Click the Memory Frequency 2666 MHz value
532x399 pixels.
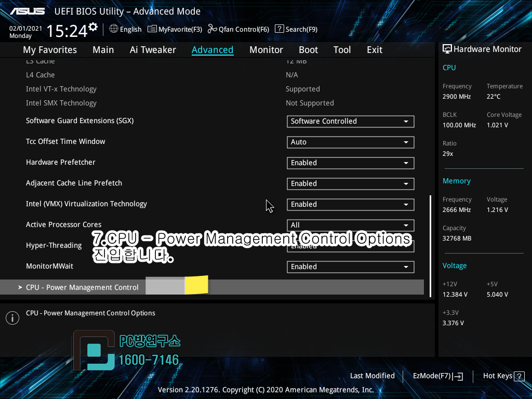pos(457,210)
